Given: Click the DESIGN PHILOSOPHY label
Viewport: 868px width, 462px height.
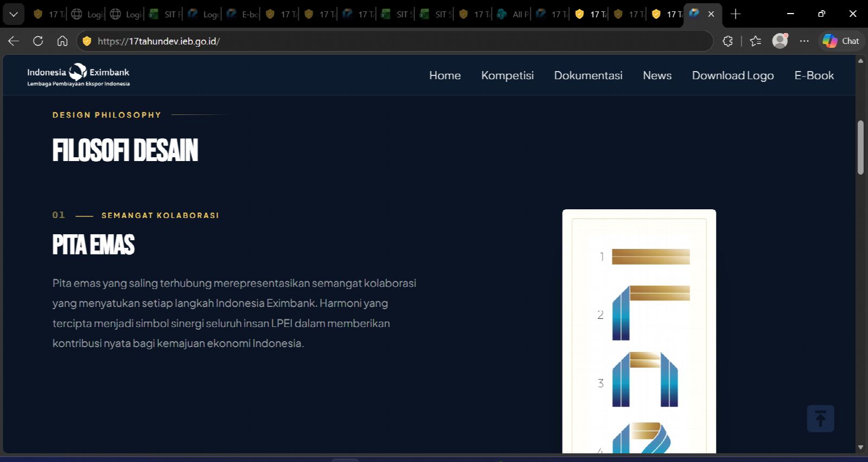Looking at the screenshot, I should point(107,115).
